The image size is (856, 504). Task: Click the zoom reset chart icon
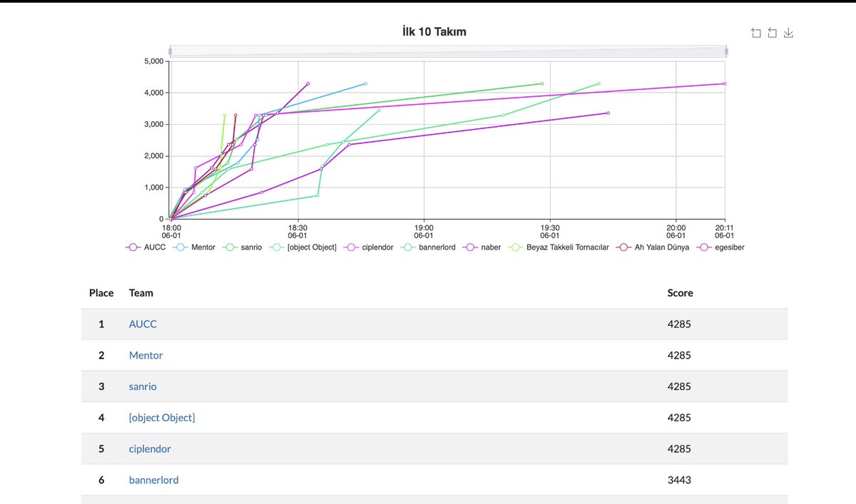773,33
